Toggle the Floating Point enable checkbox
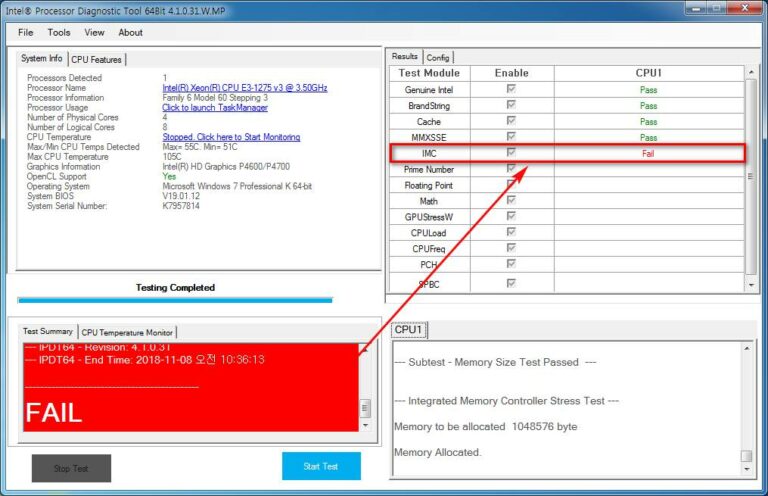 point(512,185)
